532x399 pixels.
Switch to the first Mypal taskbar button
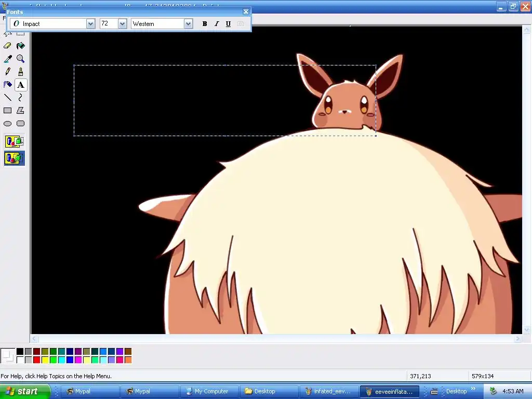pos(89,391)
